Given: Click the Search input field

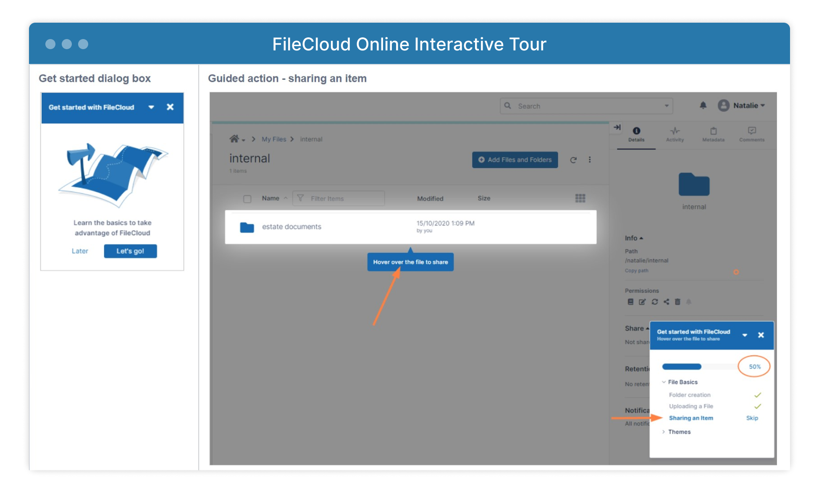Looking at the screenshot, I should [586, 106].
